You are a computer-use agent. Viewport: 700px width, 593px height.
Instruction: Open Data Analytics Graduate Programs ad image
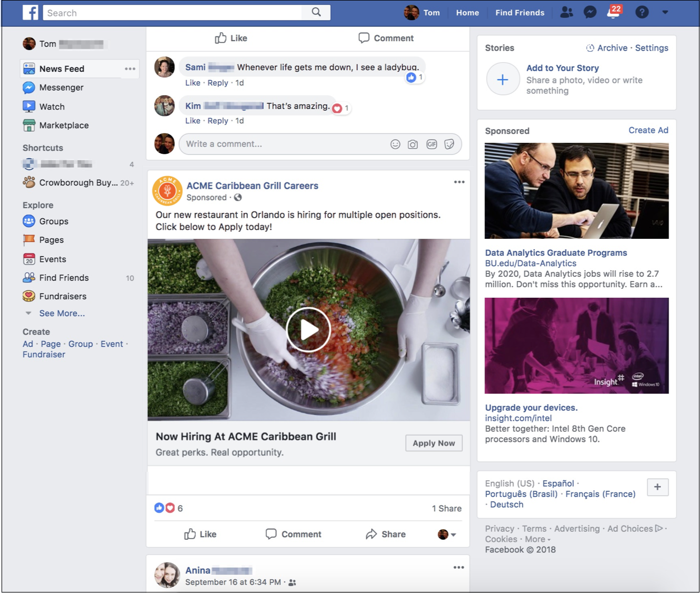coord(577,191)
